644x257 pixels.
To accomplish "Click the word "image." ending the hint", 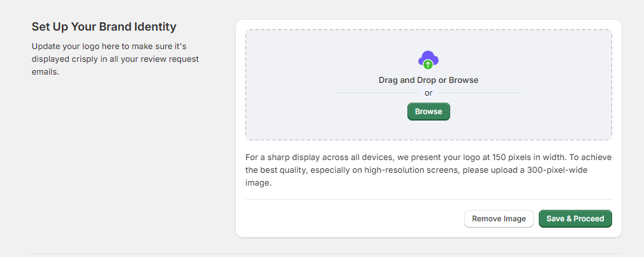I will 259,183.
